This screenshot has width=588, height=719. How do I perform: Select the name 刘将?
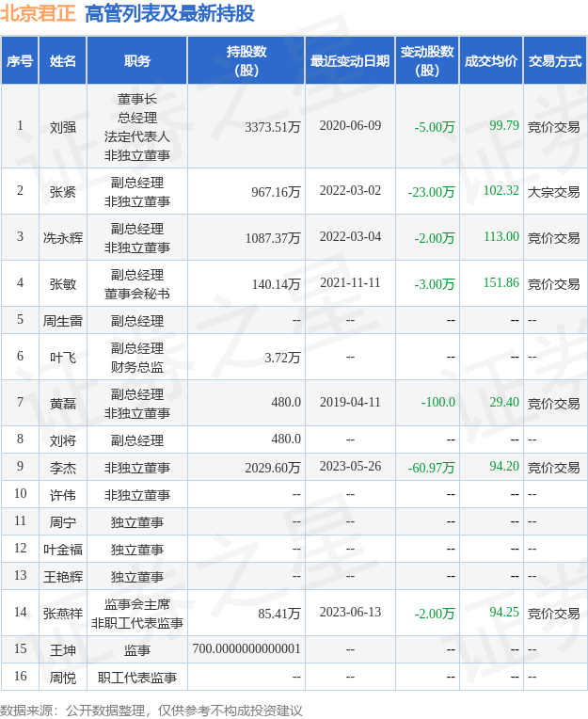63,440
